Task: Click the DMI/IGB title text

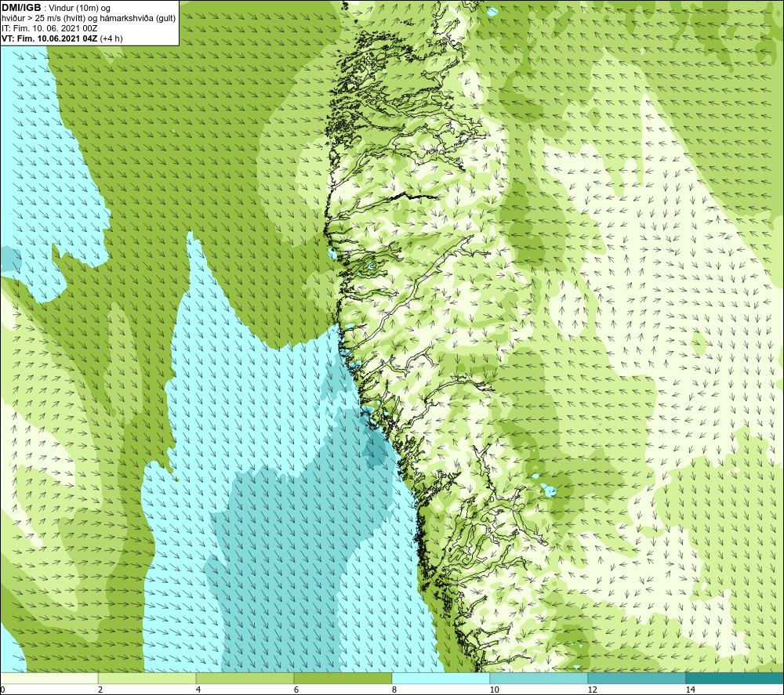Action: [21, 8]
